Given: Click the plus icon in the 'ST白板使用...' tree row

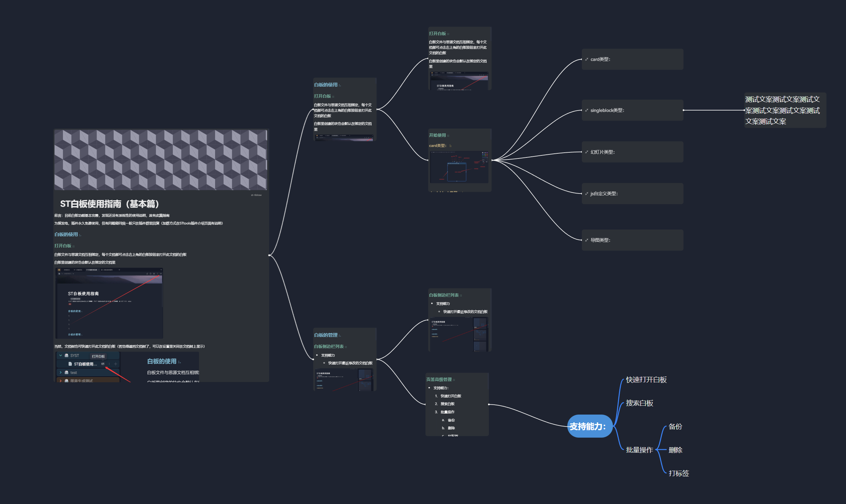Looking at the screenshot, I should coord(116,364).
